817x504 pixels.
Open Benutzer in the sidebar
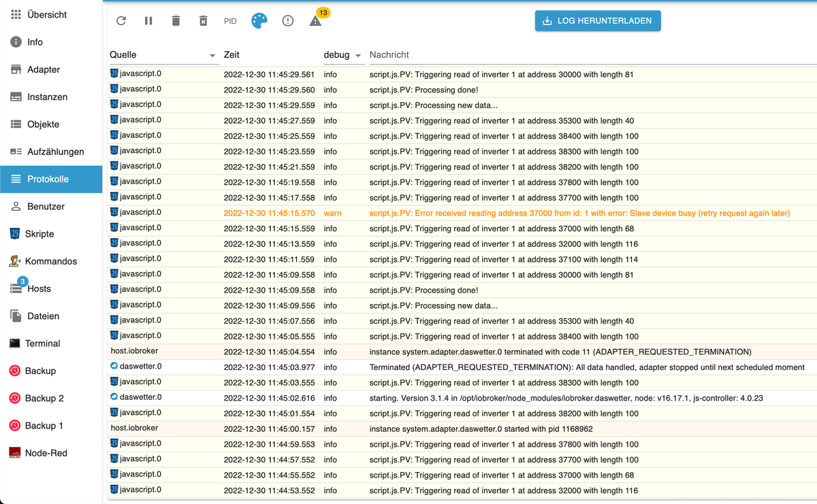tap(51, 206)
